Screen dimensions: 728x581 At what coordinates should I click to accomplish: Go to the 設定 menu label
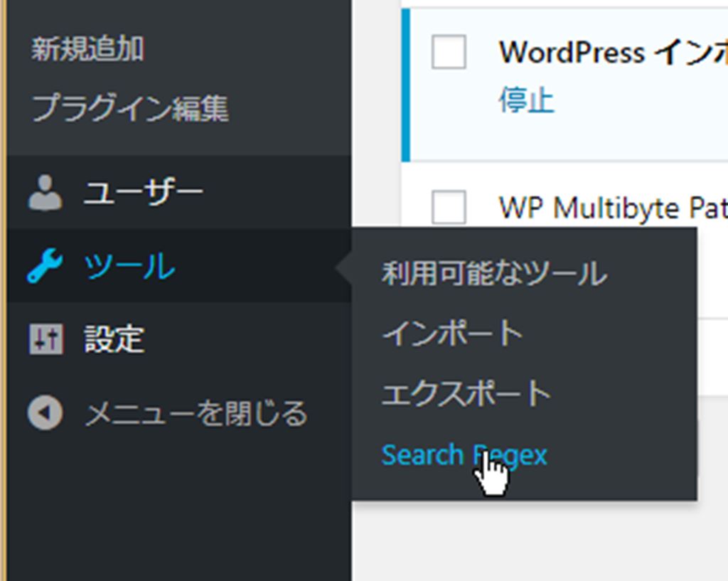click(114, 339)
